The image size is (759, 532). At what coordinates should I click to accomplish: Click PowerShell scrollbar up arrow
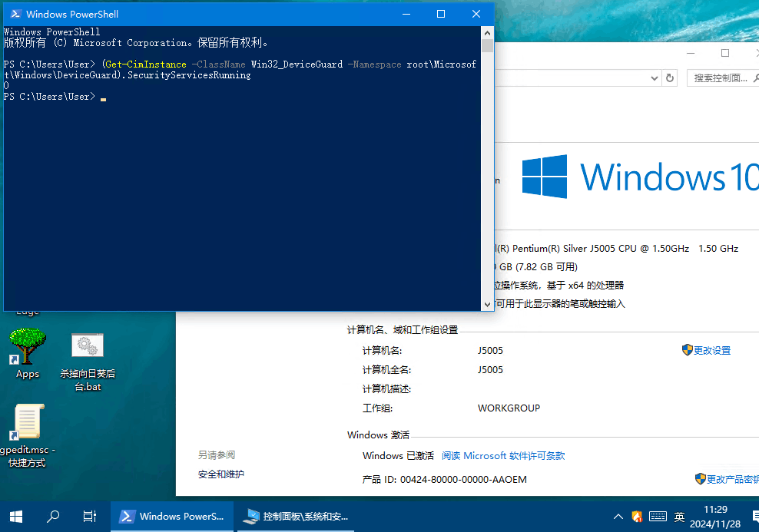click(488, 33)
